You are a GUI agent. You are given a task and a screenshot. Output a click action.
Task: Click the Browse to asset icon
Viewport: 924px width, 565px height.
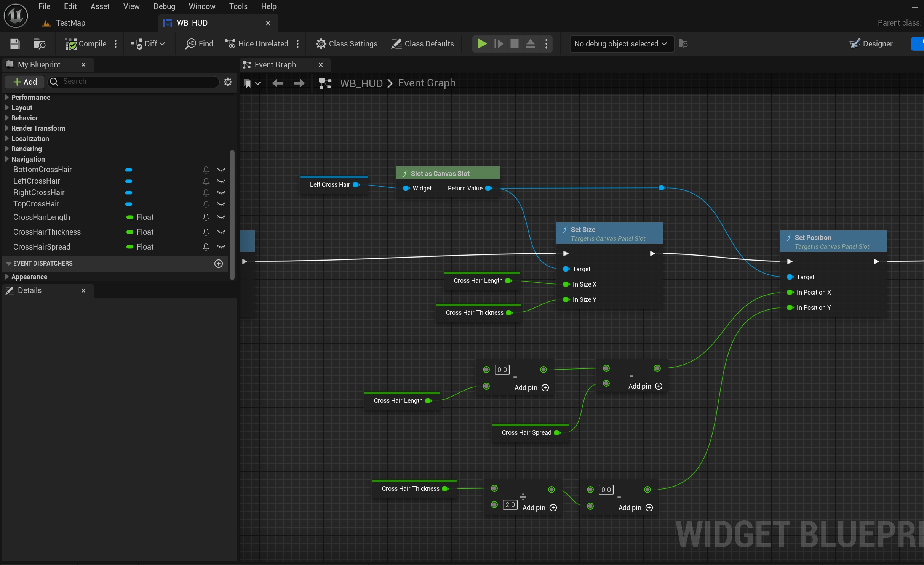(x=39, y=44)
